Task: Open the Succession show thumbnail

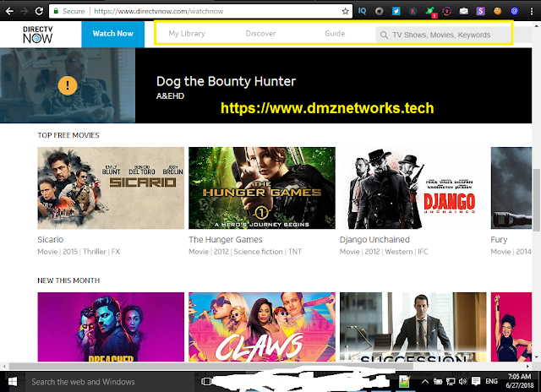Action: pyautogui.click(x=413, y=327)
